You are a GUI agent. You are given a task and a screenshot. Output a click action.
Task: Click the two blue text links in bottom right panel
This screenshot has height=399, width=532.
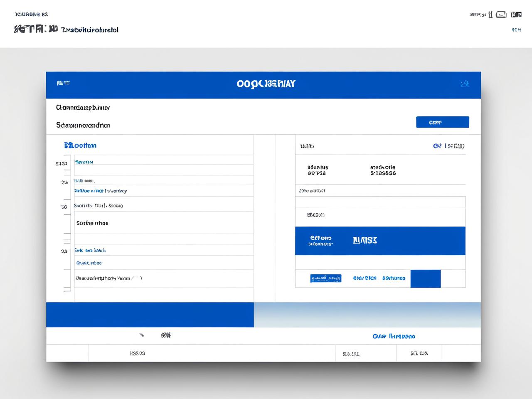point(379,278)
